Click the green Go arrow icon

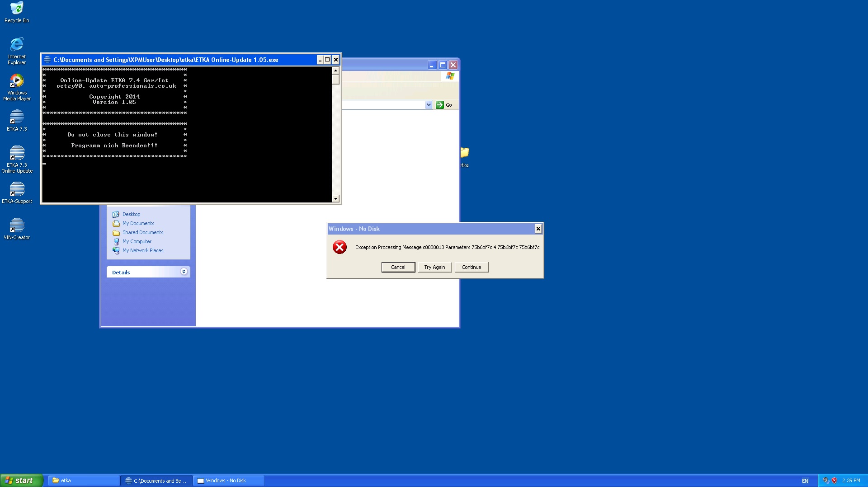(x=439, y=105)
